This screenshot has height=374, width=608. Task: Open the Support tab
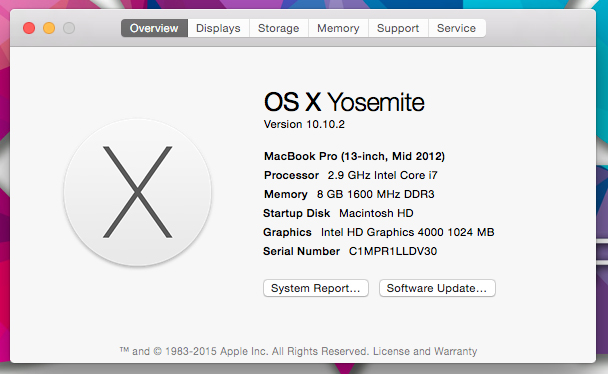point(398,28)
